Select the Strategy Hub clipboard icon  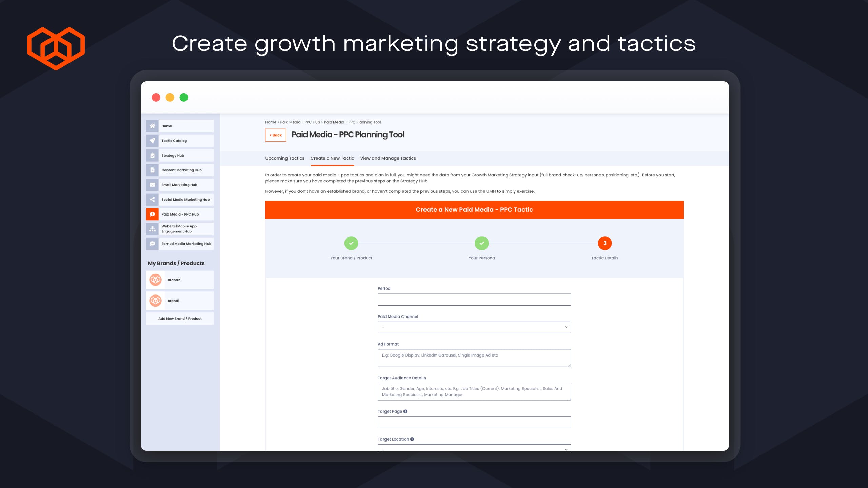pyautogui.click(x=152, y=155)
